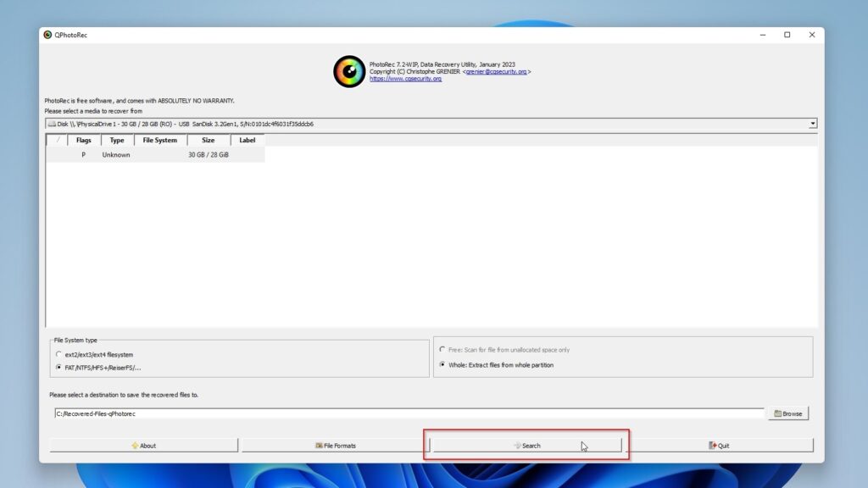This screenshot has width=868, height=488.
Task: Open the cgsecurity.org website link
Action: tap(405, 79)
